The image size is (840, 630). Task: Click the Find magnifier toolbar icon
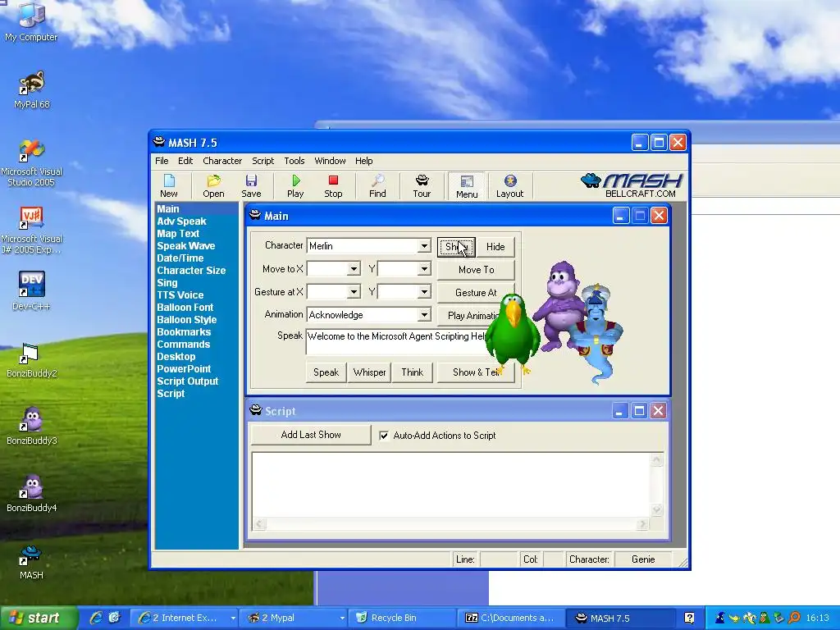[x=377, y=186]
